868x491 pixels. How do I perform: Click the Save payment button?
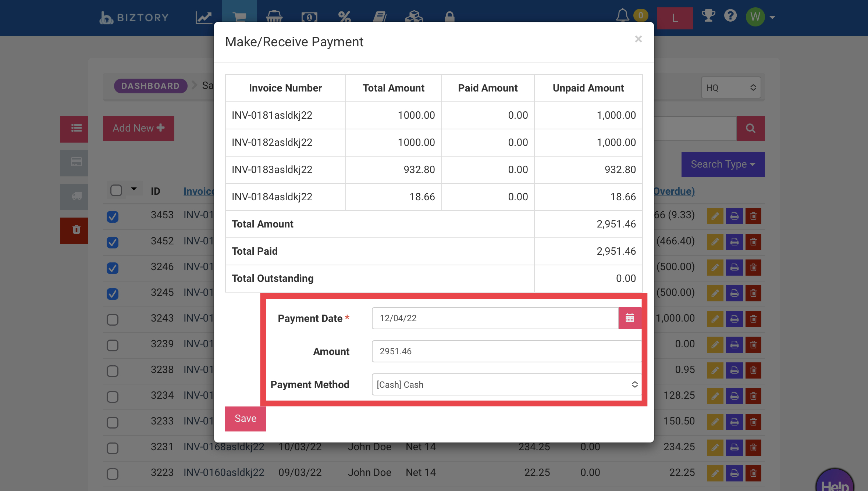tap(245, 419)
